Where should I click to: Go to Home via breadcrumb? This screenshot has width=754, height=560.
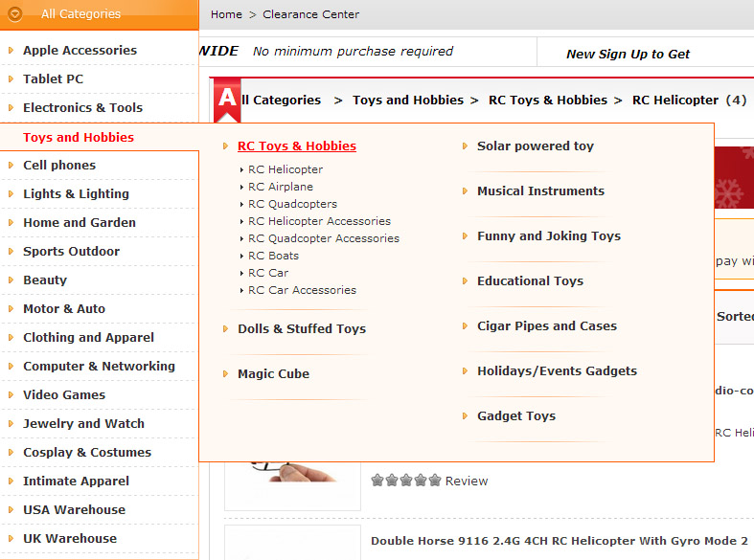pos(226,14)
